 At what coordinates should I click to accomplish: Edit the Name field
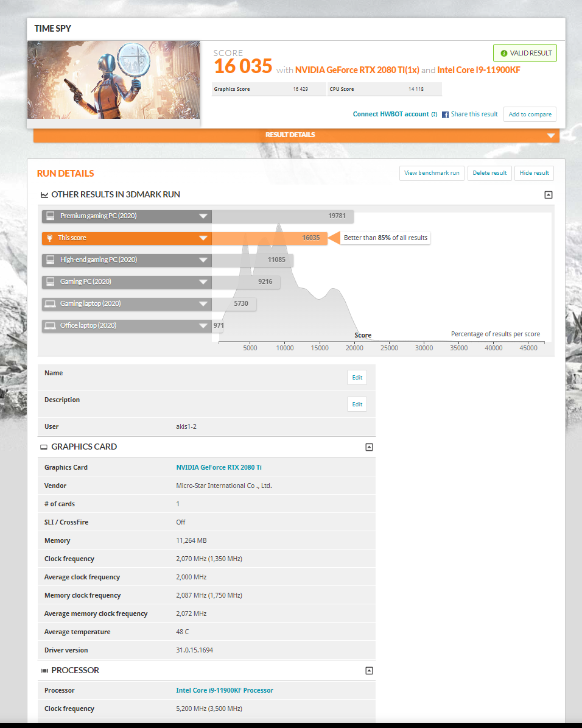(x=357, y=378)
